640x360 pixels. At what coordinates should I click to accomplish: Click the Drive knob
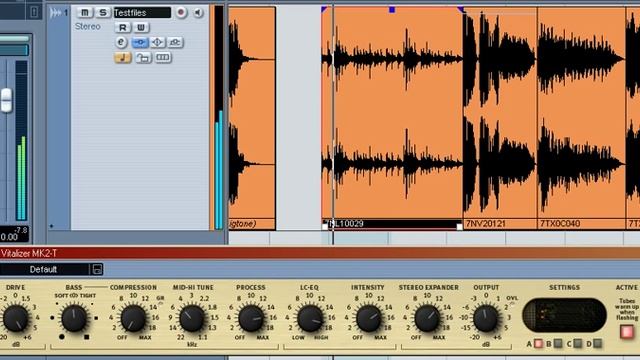click(x=16, y=319)
